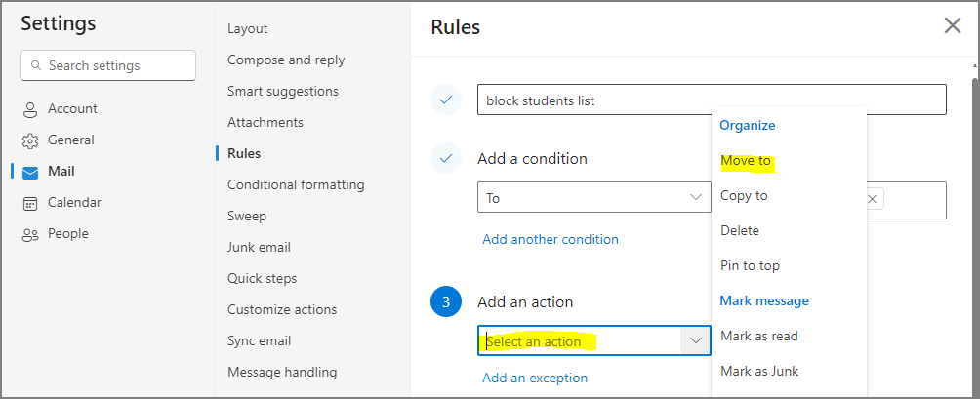The image size is (980, 399).
Task: Close the Rules settings dialog
Action: 953,26
